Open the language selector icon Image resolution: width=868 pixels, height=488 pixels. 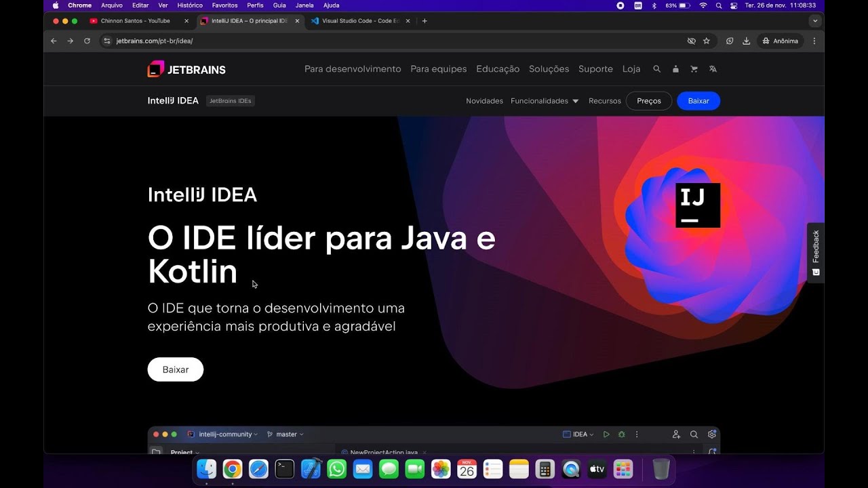pos(713,69)
